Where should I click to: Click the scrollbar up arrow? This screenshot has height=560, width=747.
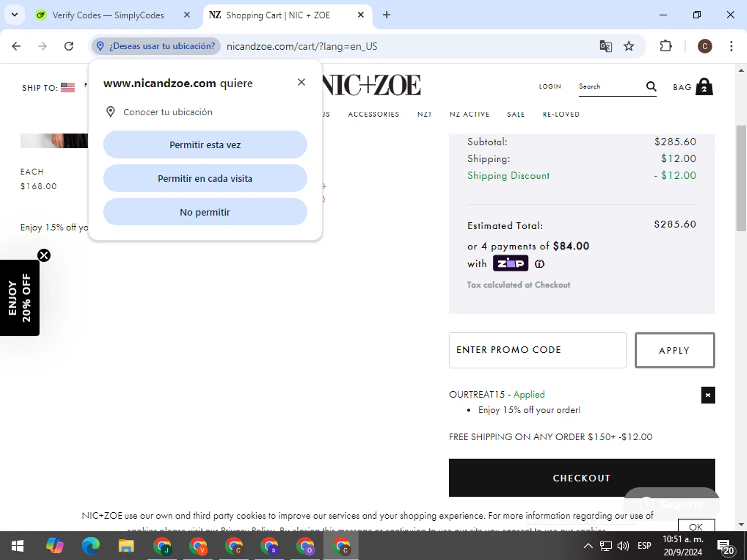(x=741, y=70)
